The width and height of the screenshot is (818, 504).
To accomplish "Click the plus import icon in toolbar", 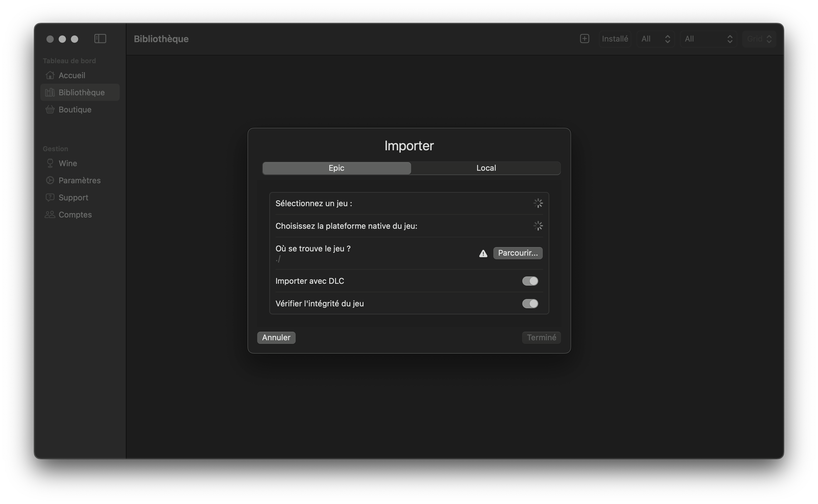I will pos(584,39).
